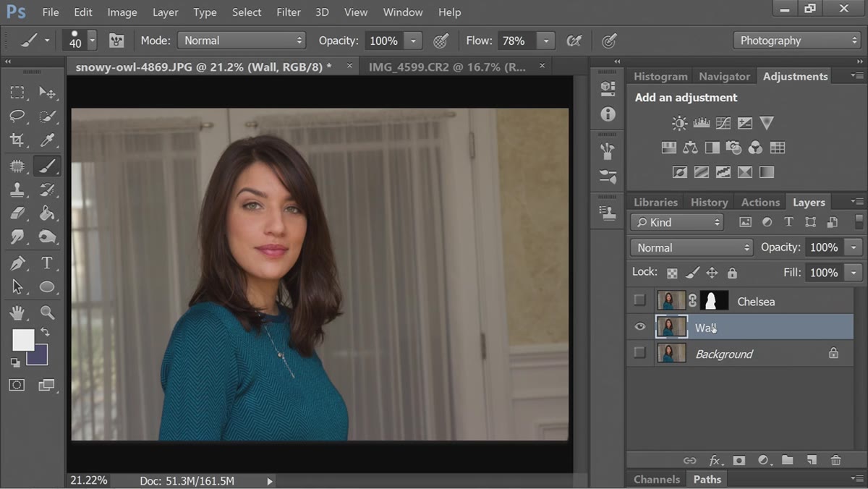Click the zoom percentage field 21.22%
868x489 pixels.
pos(89,480)
